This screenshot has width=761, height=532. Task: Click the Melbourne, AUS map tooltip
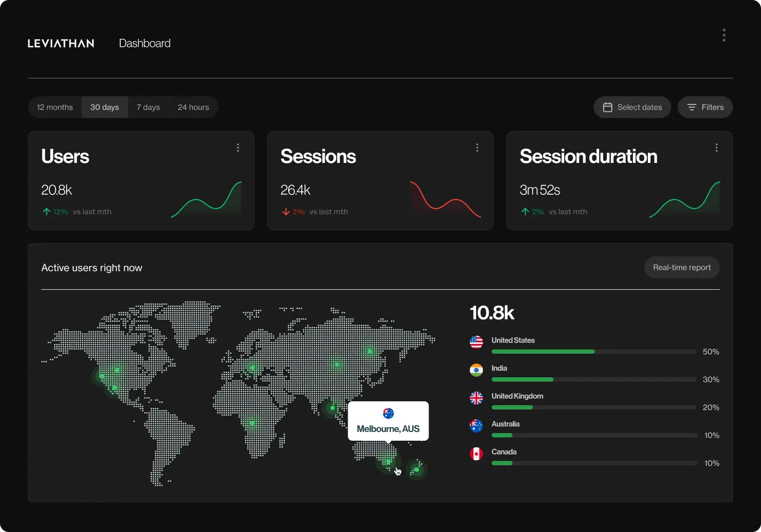coord(388,421)
